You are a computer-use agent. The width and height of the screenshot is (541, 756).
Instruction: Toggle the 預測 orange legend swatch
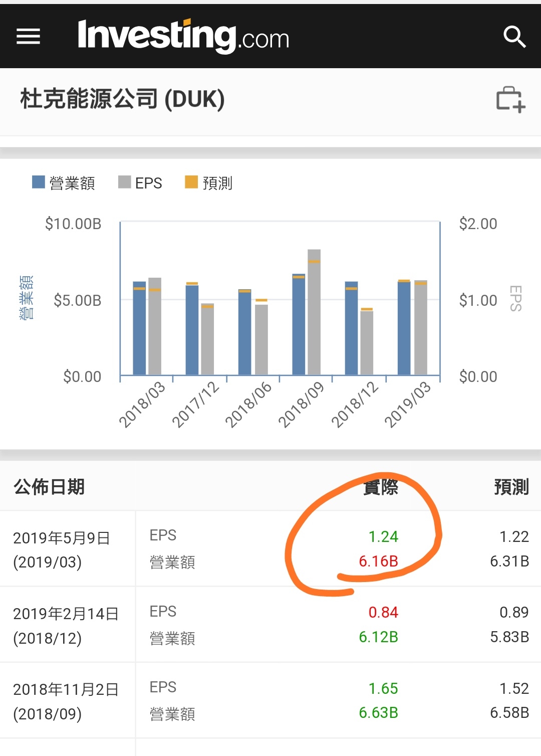pyautogui.click(x=191, y=182)
